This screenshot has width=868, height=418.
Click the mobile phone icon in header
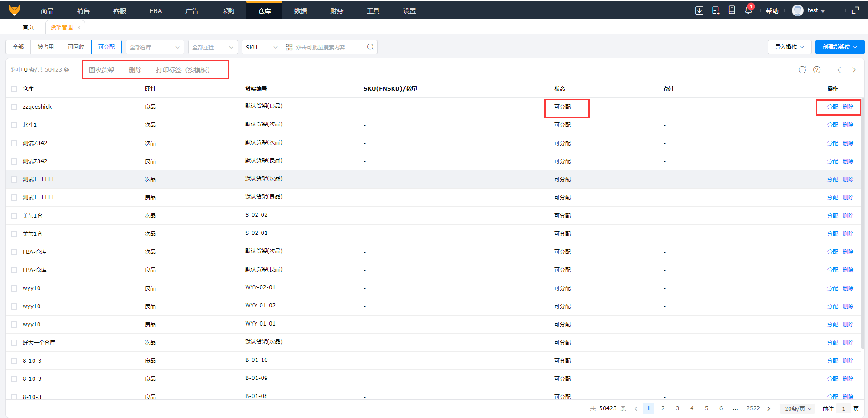click(732, 10)
